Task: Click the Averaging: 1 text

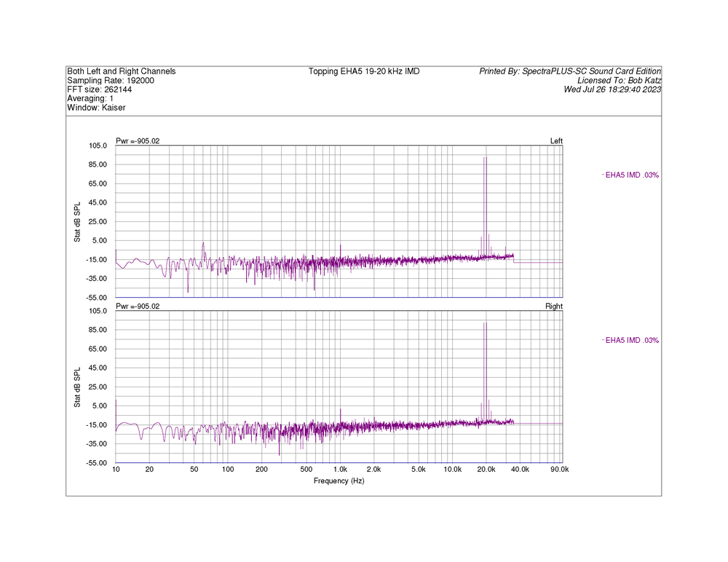Action: coord(90,98)
